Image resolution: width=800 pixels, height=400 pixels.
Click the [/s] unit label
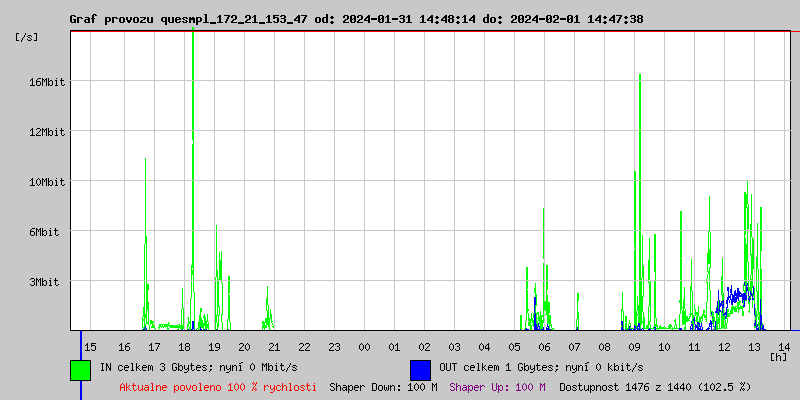coord(27,37)
